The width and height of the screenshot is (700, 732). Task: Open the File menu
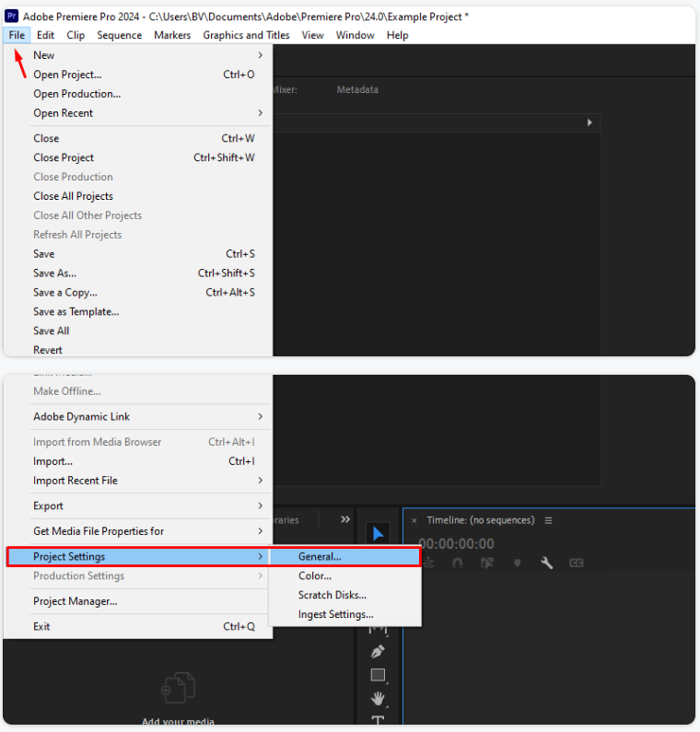17,35
